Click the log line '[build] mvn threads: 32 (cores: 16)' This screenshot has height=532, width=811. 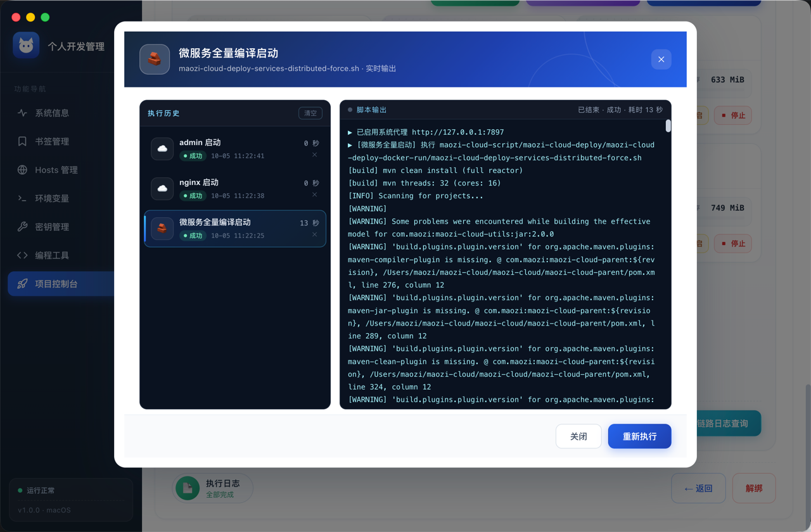(425, 183)
